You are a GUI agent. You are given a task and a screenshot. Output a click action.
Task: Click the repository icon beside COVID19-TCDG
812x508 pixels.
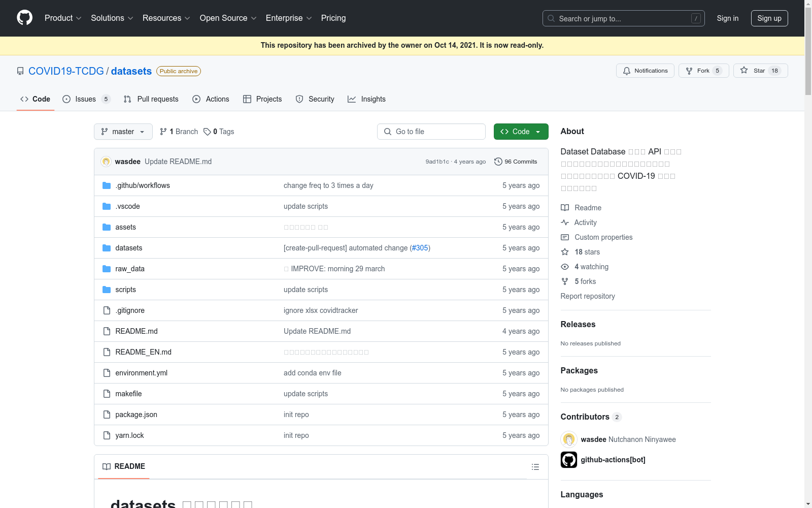(20, 71)
